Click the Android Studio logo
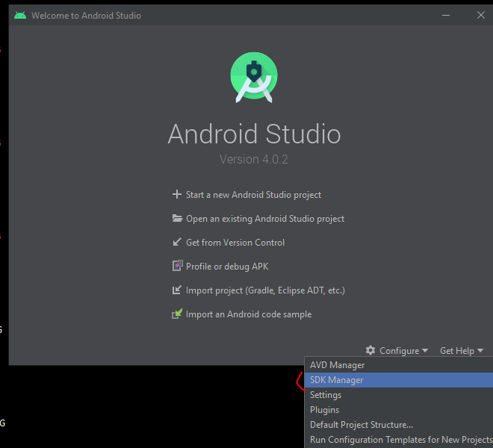The image size is (493, 448). (254, 78)
